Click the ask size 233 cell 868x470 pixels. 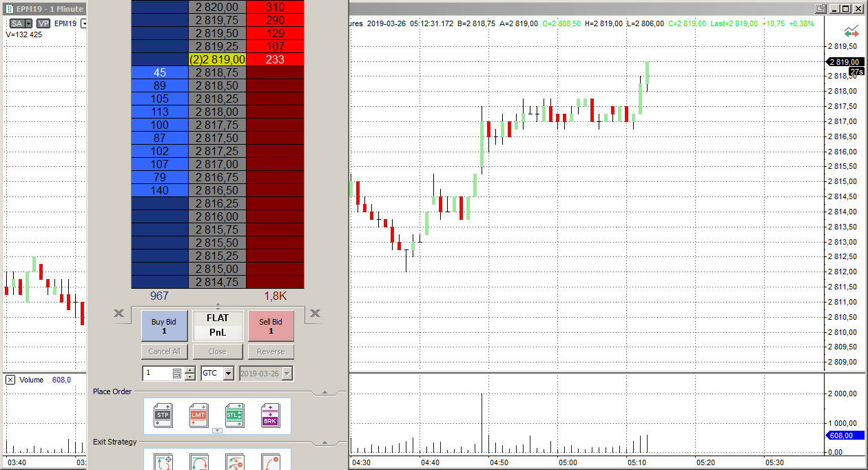pos(275,60)
